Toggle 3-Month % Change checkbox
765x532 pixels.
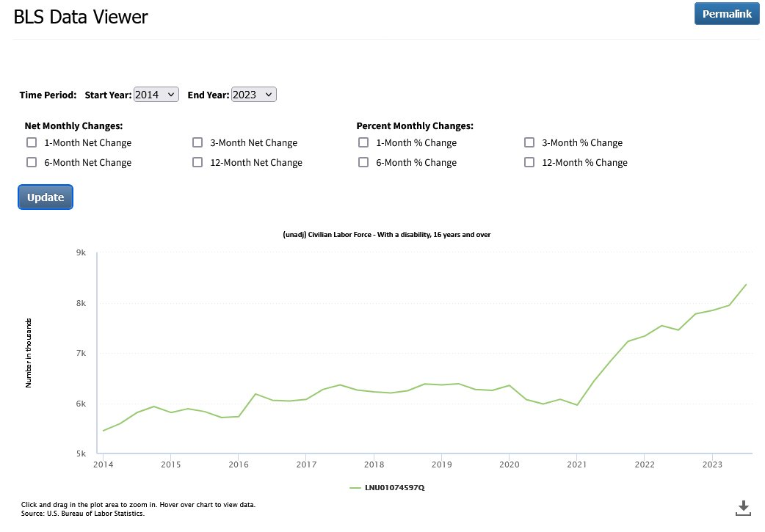529,142
